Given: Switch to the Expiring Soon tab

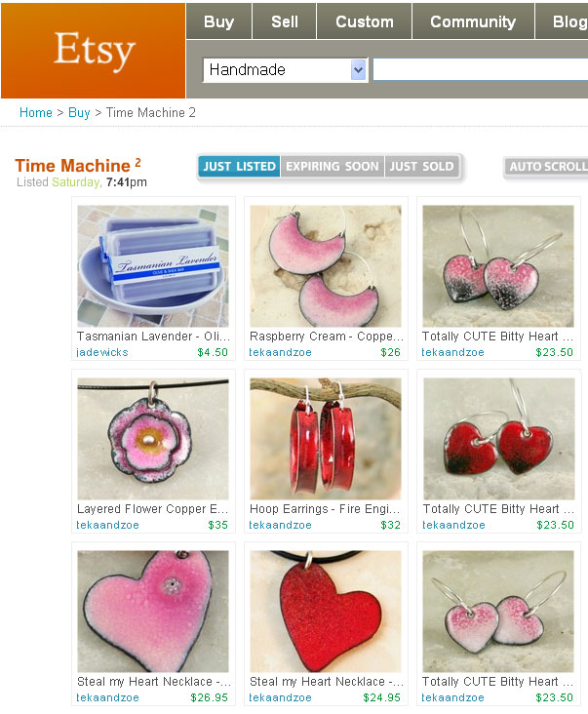Looking at the screenshot, I should click(333, 166).
